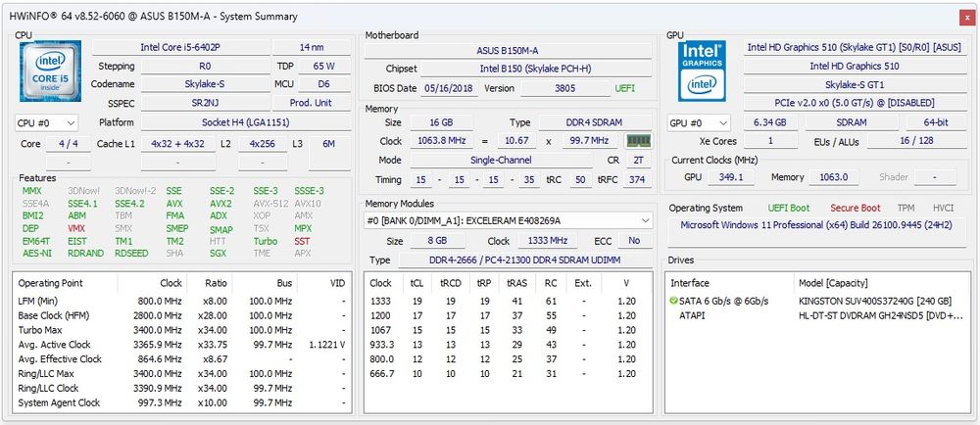Click the BIOS date 05/16/2018
Viewport: 980px width, 425px height.
point(450,88)
